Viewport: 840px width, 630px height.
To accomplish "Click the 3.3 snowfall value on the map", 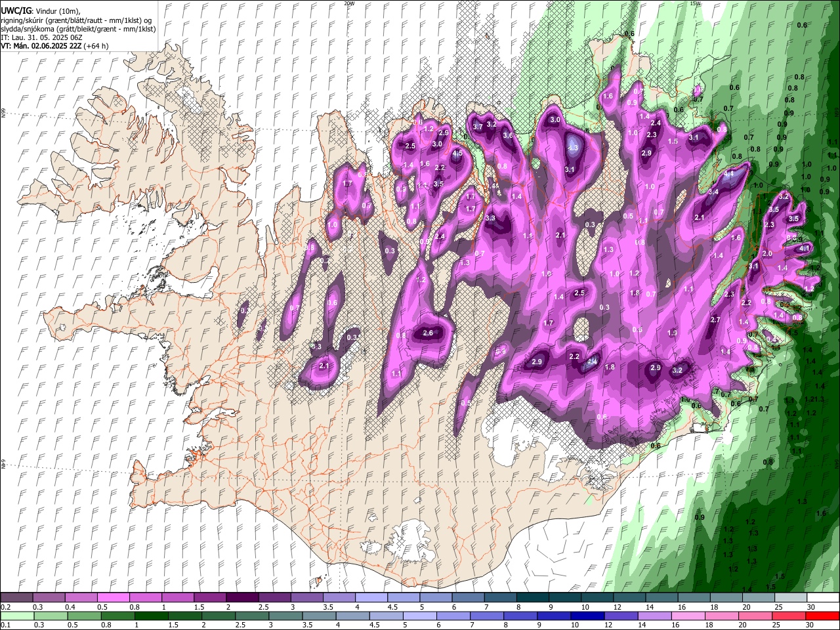I will pyautogui.click(x=490, y=219).
